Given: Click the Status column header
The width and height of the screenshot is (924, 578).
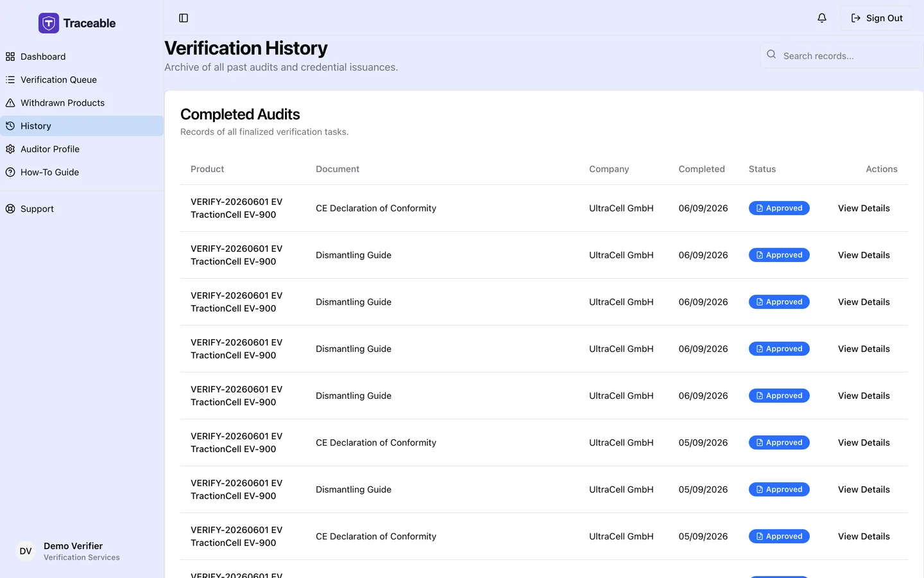Looking at the screenshot, I should [x=762, y=169].
